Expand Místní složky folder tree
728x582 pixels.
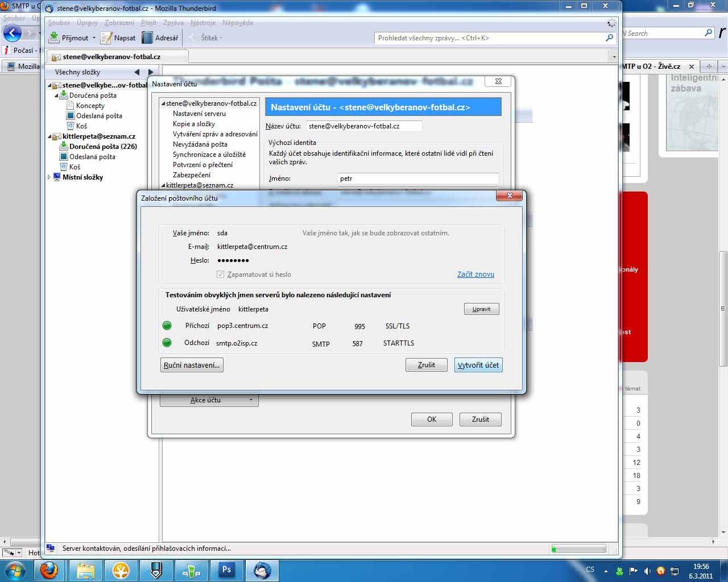(49, 177)
